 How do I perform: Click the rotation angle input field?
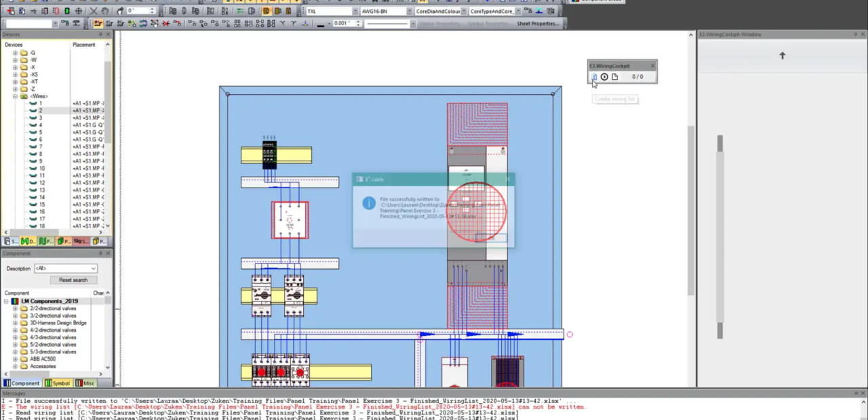[138, 12]
